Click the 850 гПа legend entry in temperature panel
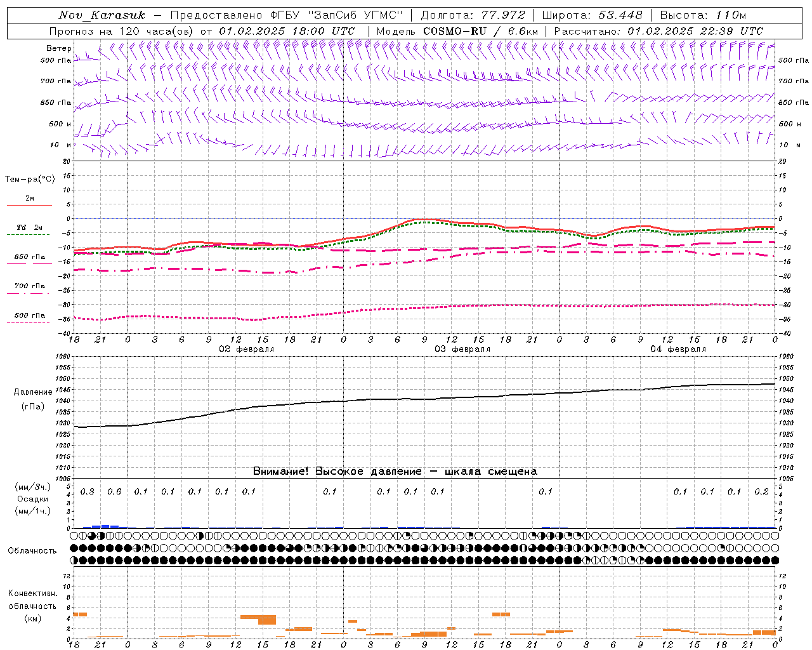Viewport: 812px width, 650px height. [29, 257]
